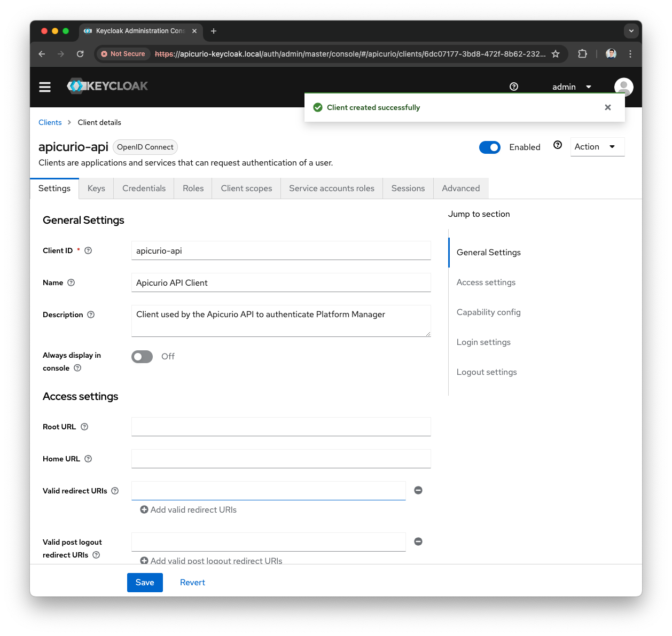Open the user avatar in the top right

tap(623, 87)
